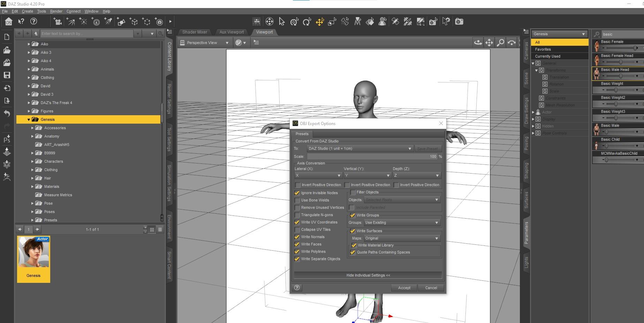Open the Create menu
644x323 pixels.
(x=27, y=11)
